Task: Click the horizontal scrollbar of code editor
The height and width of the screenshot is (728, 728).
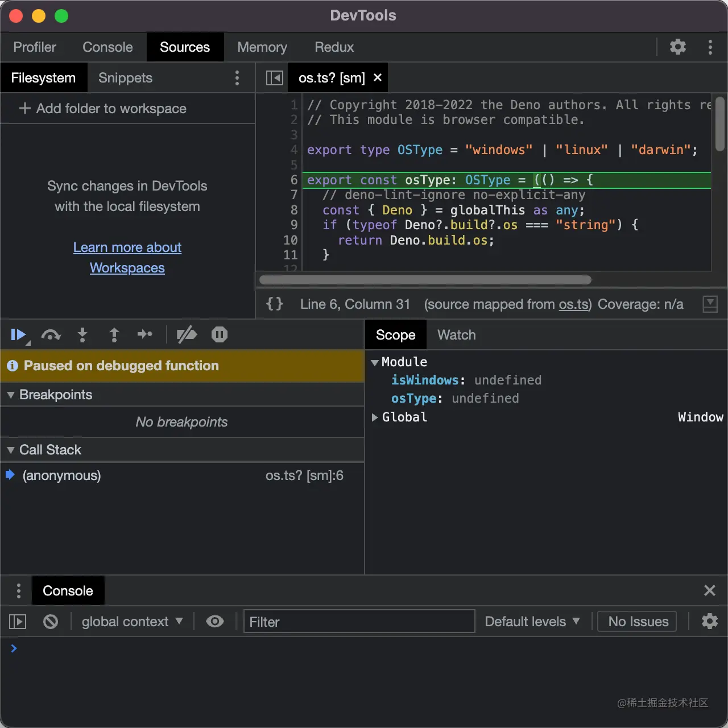Action: (x=425, y=280)
